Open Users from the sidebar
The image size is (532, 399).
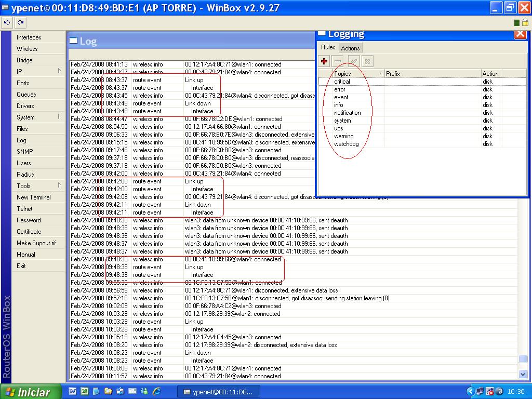click(x=38, y=163)
